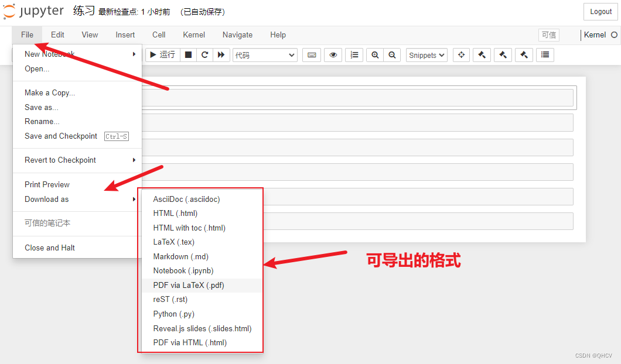621x364 pixels.
Task: Restart the kernel with circular arrow icon
Action: click(x=205, y=54)
